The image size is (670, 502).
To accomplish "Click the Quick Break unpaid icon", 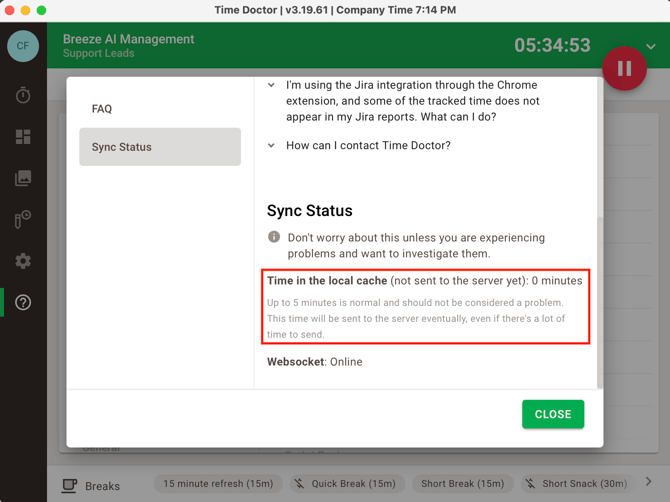I will [x=300, y=484].
